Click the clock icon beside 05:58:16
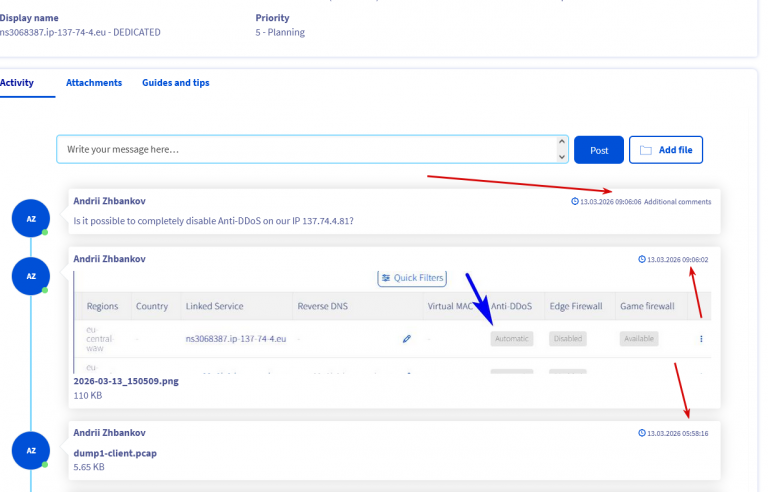Screen dimensions: 768x492 642,433
